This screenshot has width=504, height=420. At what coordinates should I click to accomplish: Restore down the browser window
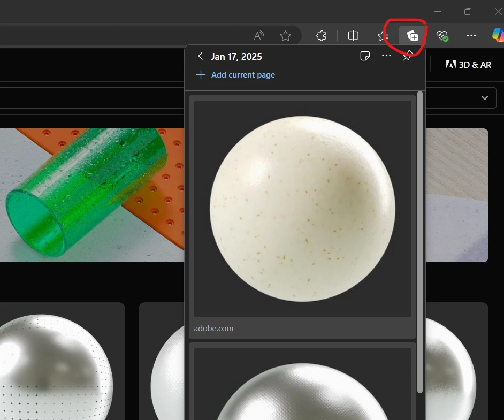click(x=468, y=12)
